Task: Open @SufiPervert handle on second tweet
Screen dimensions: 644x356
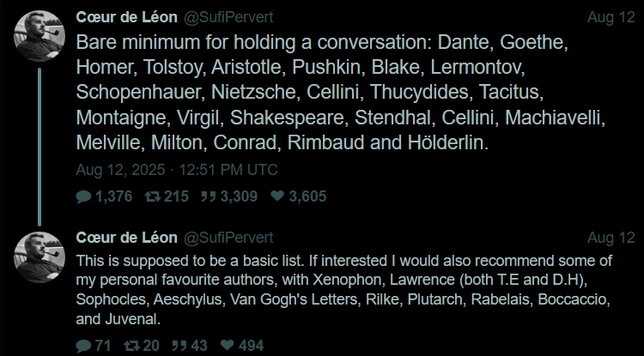Action: click(x=228, y=238)
